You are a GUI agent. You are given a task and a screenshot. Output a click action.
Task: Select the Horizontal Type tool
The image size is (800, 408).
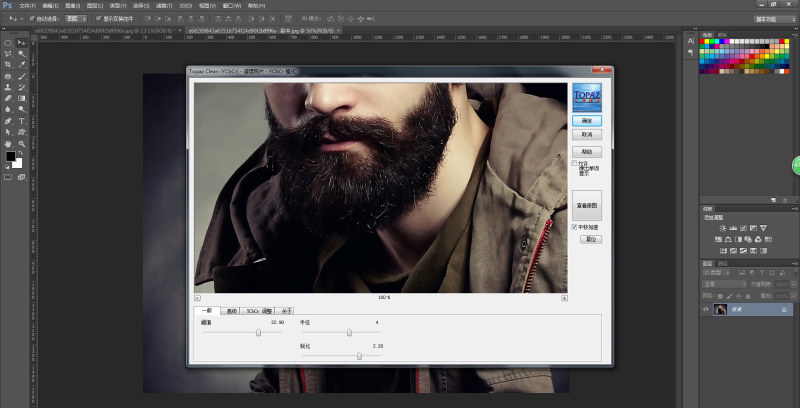(22, 121)
